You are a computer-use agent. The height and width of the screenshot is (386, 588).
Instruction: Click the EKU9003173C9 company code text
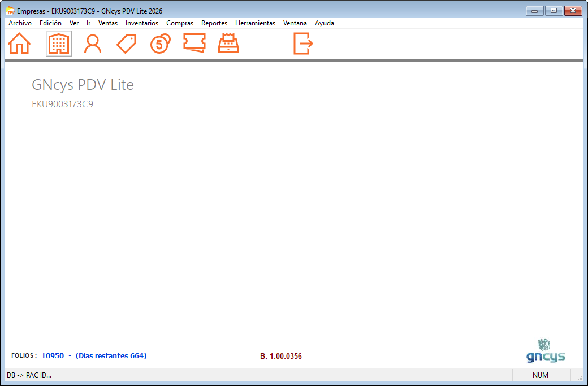pos(62,104)
